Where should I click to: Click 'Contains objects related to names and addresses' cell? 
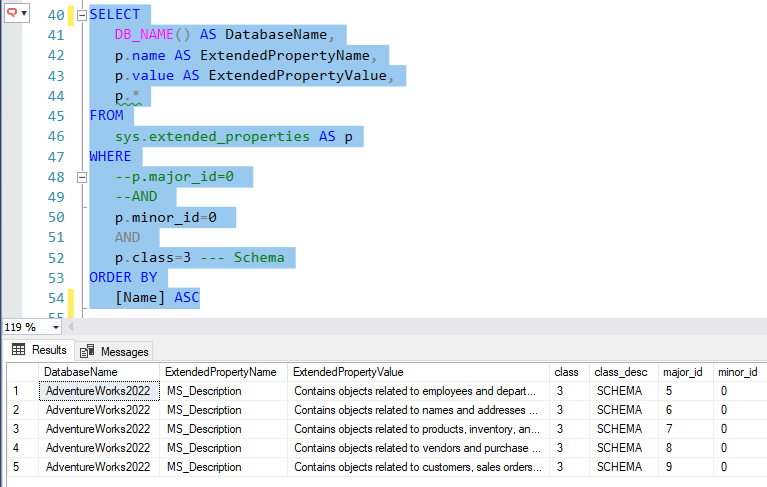(x=418, y=410)
